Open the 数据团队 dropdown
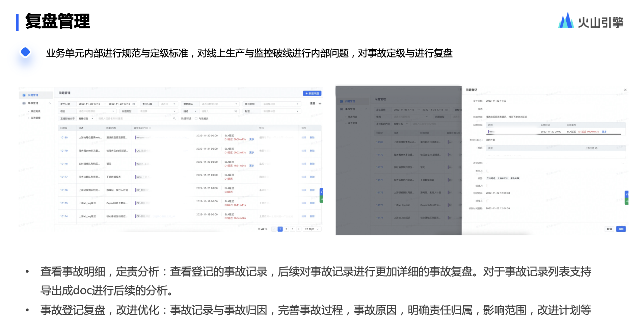This screenshot has width=644, height=335. pos(219,104)
